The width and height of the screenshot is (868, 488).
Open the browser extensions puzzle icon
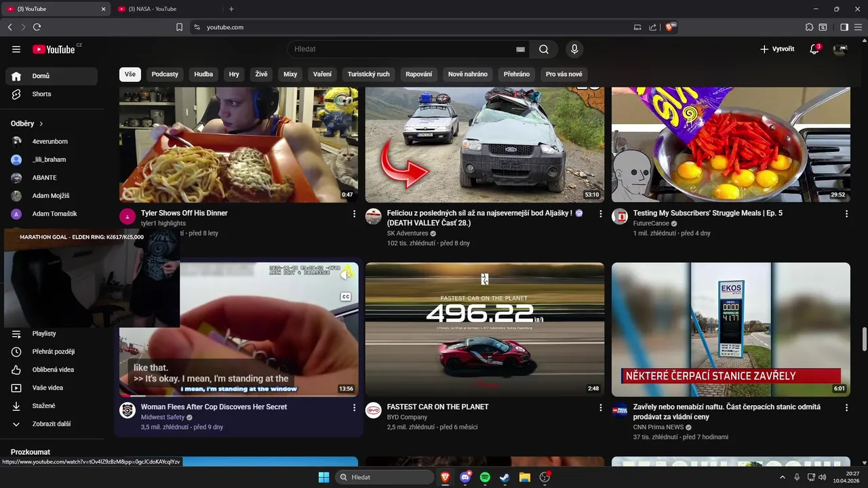coord(809,27)
